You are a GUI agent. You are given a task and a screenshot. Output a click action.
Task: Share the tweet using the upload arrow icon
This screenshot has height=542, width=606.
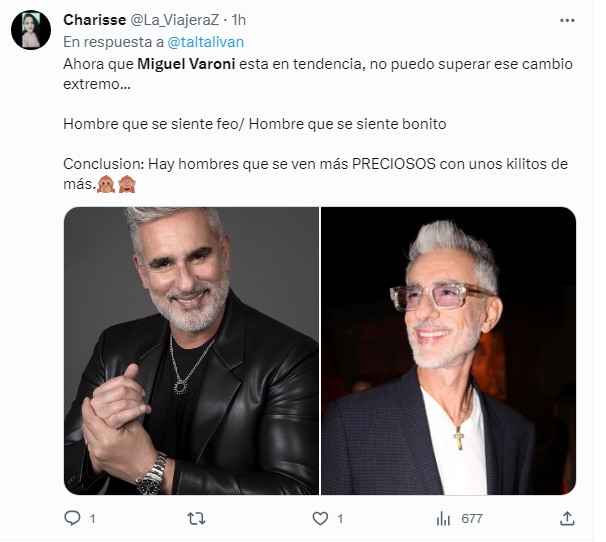(x=567, y=518)
